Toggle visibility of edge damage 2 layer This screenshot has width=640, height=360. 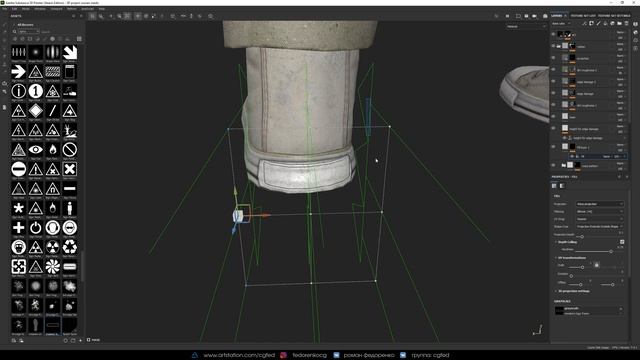553,81
